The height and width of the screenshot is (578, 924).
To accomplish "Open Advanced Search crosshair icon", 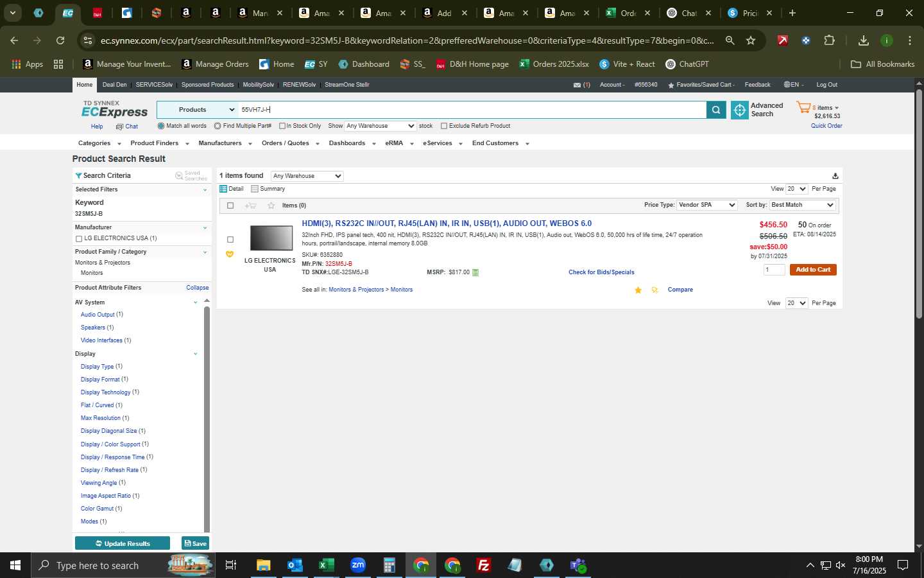I will click(739, 110).
